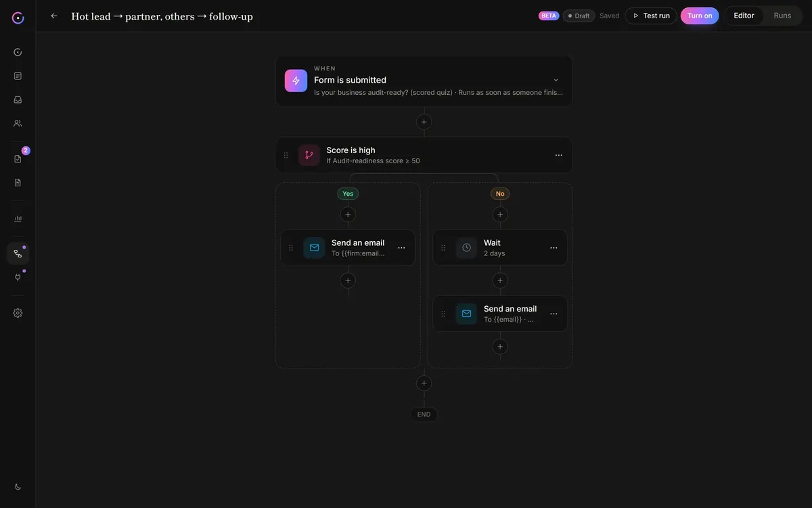
Task: Open the text document icon in the sidebar
Action: (18, 182)
